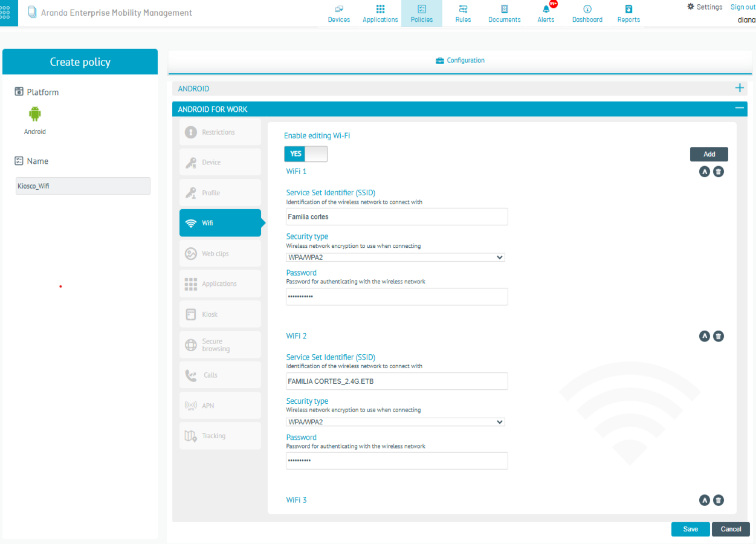This screenshot has height=544, width=756.
Task: Delete WiFi 1 with its trash icon
Action: pyautogui.click(x=719, y=172)
